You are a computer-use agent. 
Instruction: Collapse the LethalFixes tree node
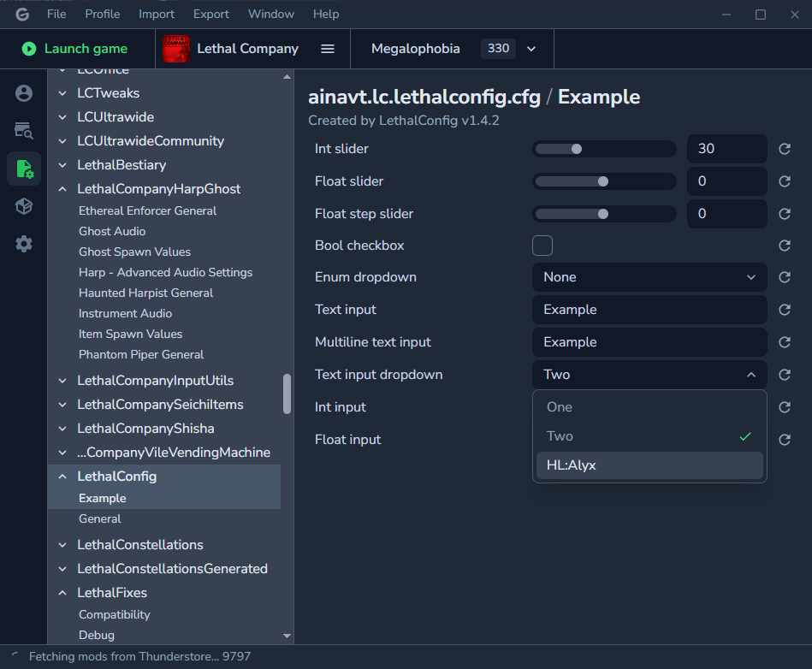[62, 593]
